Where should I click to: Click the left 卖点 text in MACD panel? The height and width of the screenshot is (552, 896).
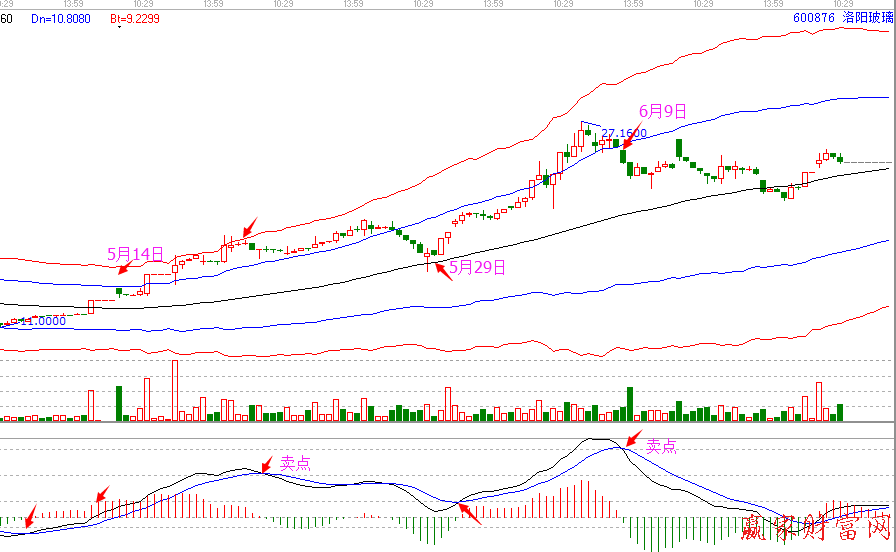point(294,463)
